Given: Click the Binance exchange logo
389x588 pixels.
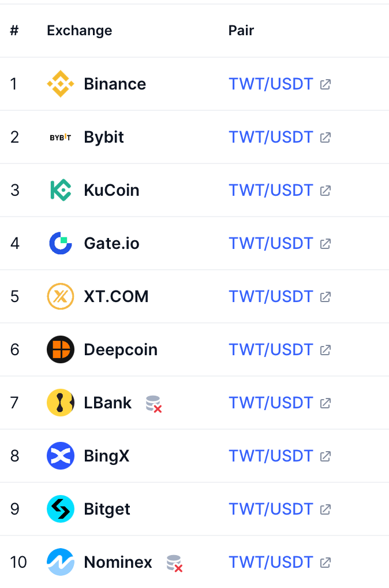Looking at the screenshot, I should point(61,84).
